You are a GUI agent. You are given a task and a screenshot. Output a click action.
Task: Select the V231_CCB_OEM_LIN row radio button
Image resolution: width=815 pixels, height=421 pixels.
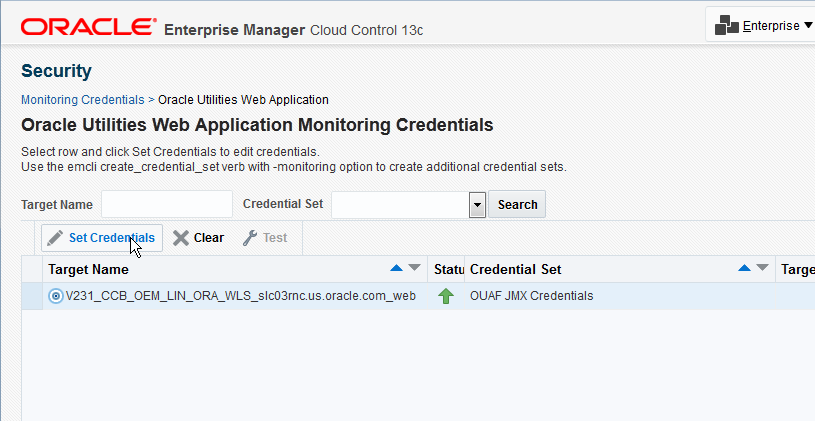click(x=56, y=296)
